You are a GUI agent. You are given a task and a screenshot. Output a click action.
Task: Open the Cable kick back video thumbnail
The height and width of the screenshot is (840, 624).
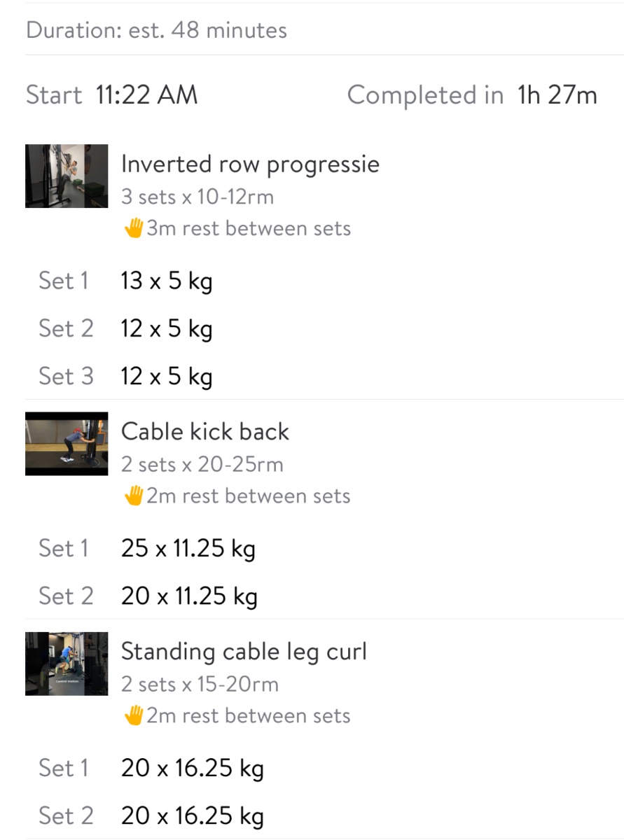click(x=67, y=444)
